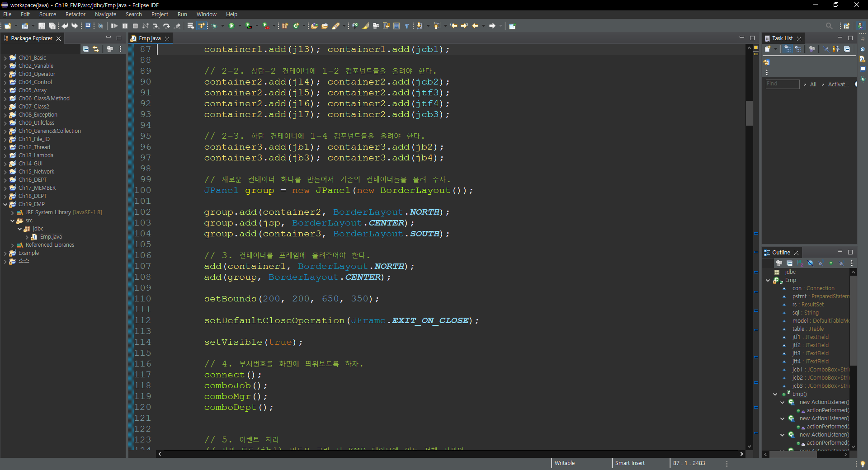
Task: Click the Outline collapse all icon
Action: coord(789,263)
